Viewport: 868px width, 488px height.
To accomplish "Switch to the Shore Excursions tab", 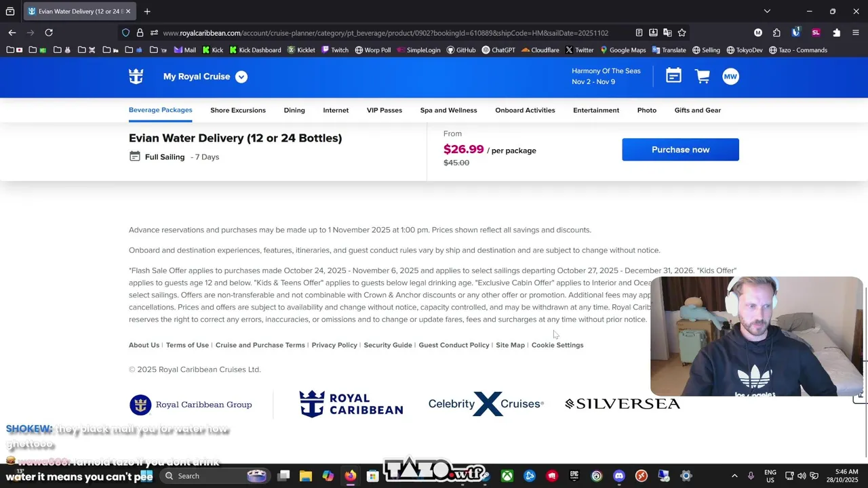I will [x=238, y=110].
